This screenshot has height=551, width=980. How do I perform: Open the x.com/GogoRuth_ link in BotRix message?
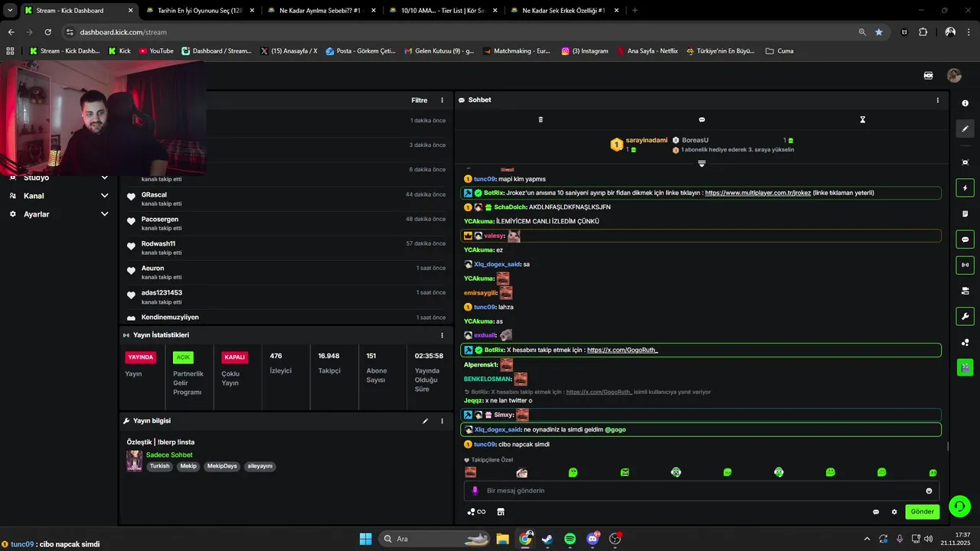(622, 350)
